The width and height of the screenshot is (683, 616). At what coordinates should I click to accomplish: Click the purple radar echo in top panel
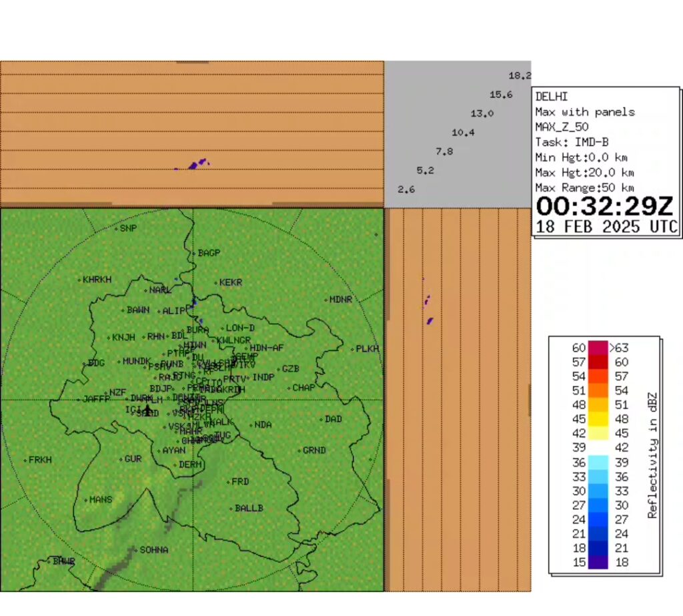click(197, 164)
